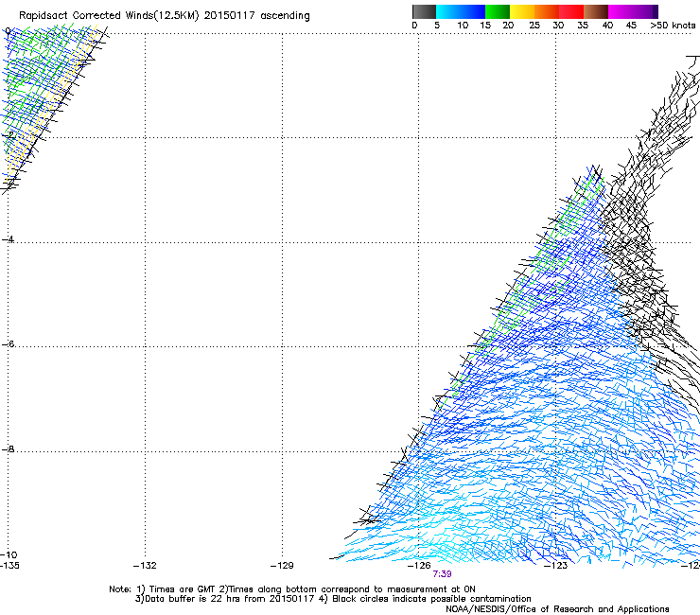Select the magenta 40-45 knots legend color
The image size is (700, 615).
(621, 11)
